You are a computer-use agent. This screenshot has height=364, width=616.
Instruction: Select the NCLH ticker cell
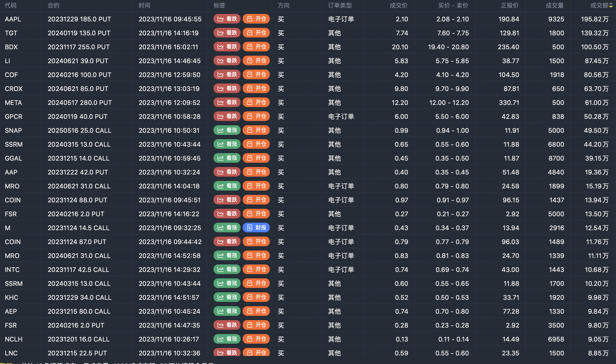[x=14, y=339]
